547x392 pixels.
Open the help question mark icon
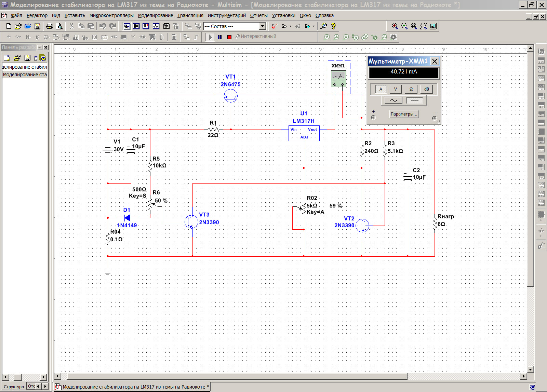tap(333, 26)
